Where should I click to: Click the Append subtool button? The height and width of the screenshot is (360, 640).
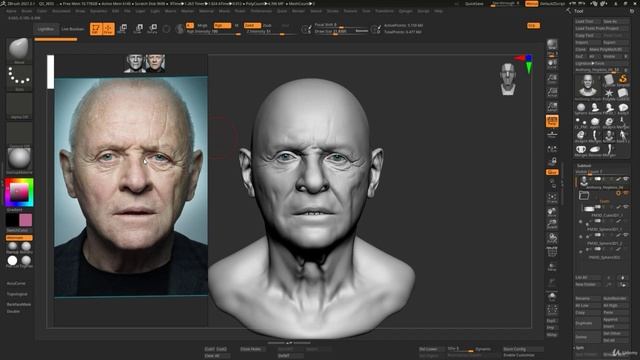(615, 320)
